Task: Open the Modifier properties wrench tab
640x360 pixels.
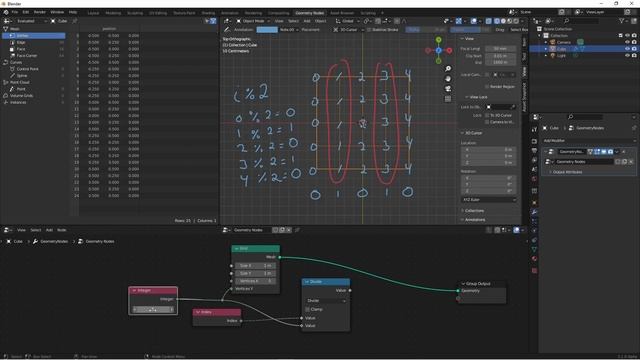Action: coord(534,212)
